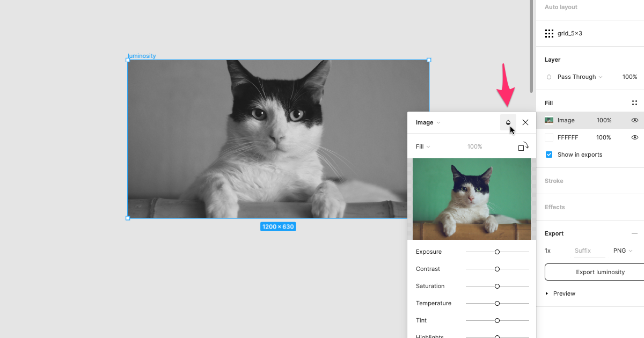
Task: Close the Image fill popup
Action: pos(525,122)
